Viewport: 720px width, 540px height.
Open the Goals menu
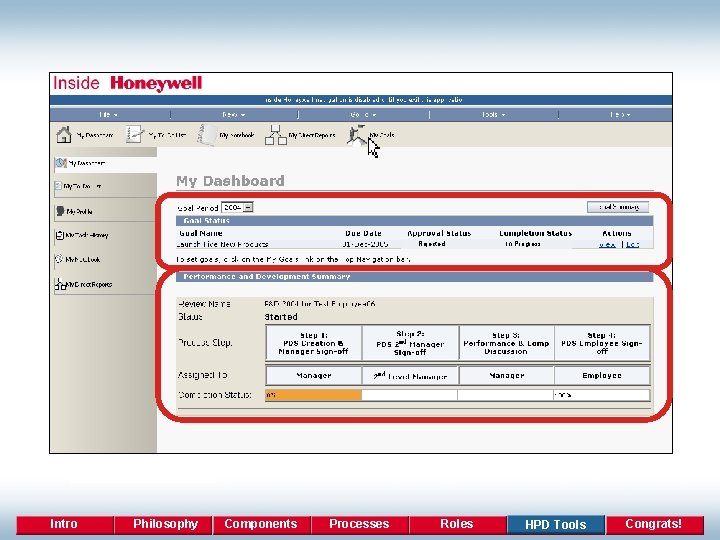363,114
